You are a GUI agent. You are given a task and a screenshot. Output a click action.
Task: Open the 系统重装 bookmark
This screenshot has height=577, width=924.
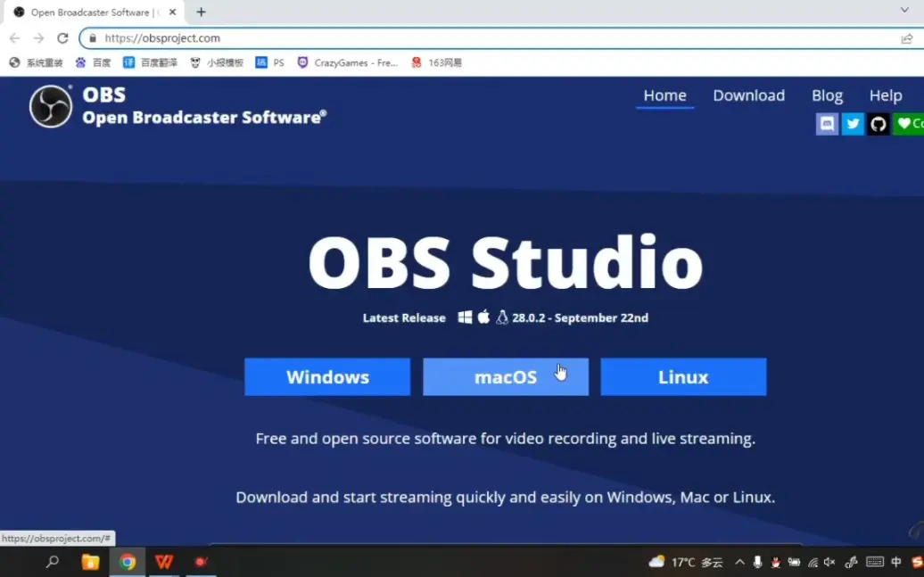pos(36,62)
